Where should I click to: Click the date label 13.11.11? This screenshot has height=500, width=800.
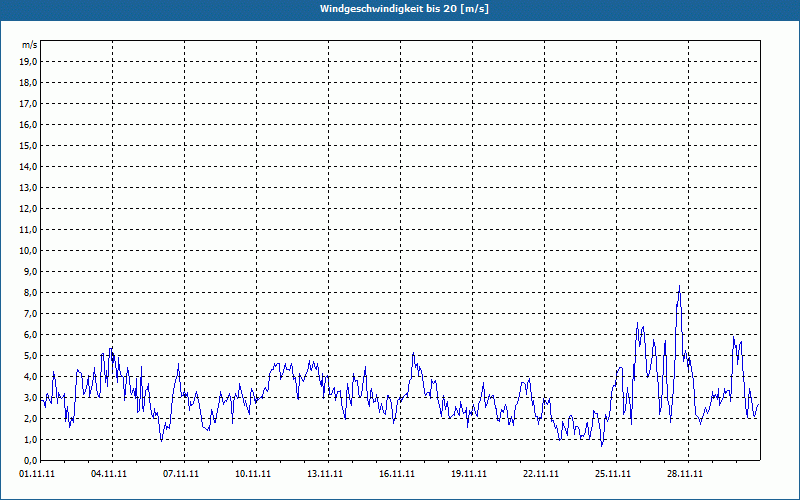pyautogui.click(x=324, y=473)
